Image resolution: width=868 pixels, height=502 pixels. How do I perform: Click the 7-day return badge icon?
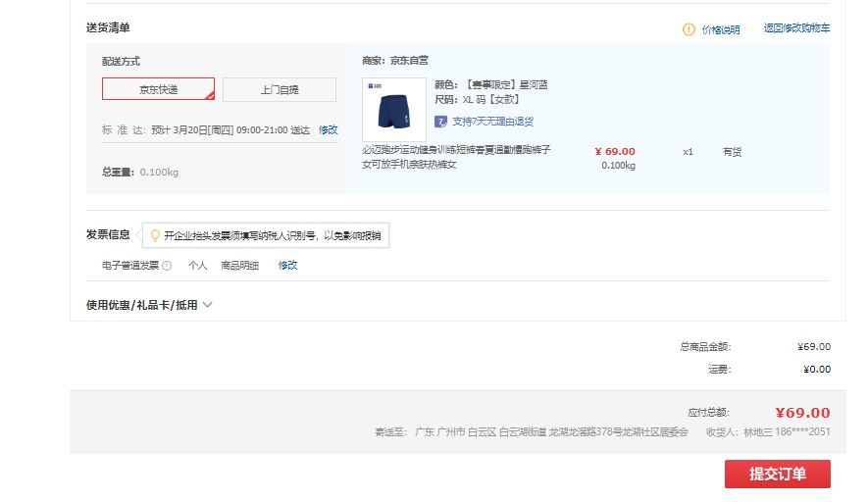[441, 122]
